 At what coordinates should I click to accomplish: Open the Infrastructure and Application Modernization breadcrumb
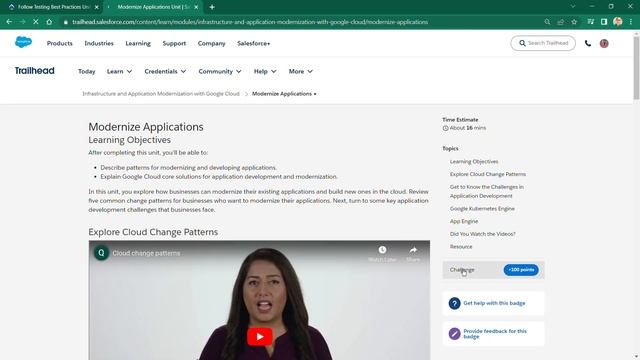coord(161,94)
